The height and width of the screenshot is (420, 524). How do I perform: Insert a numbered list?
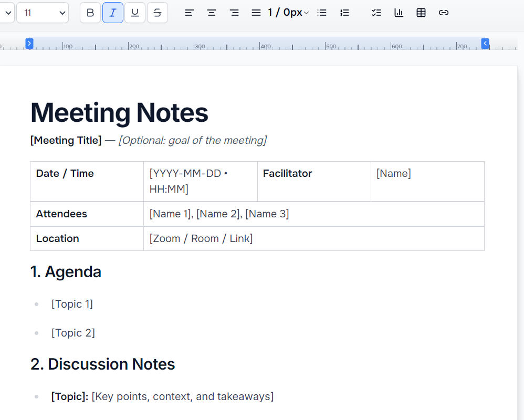(344, 13)
